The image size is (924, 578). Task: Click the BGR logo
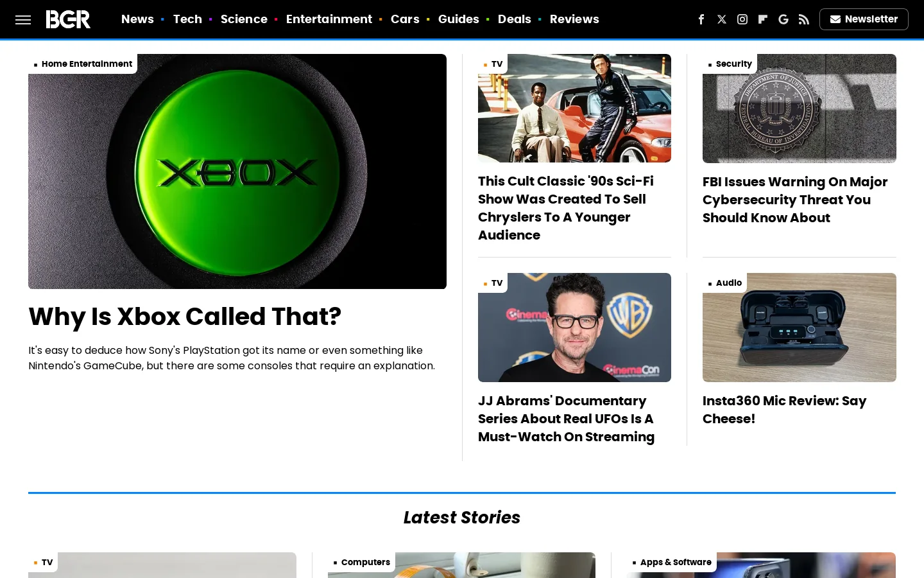68,19
